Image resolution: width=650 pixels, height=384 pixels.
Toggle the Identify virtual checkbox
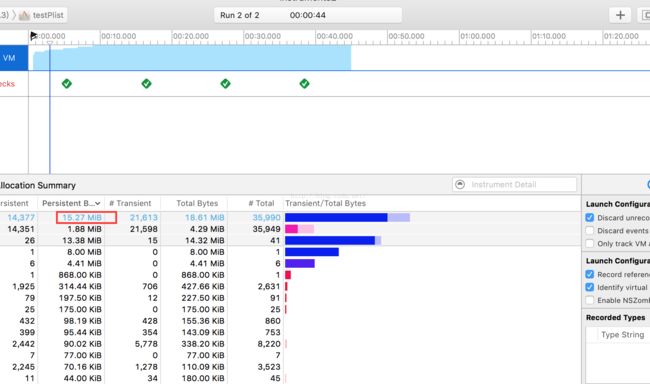(x=589, y=287)
